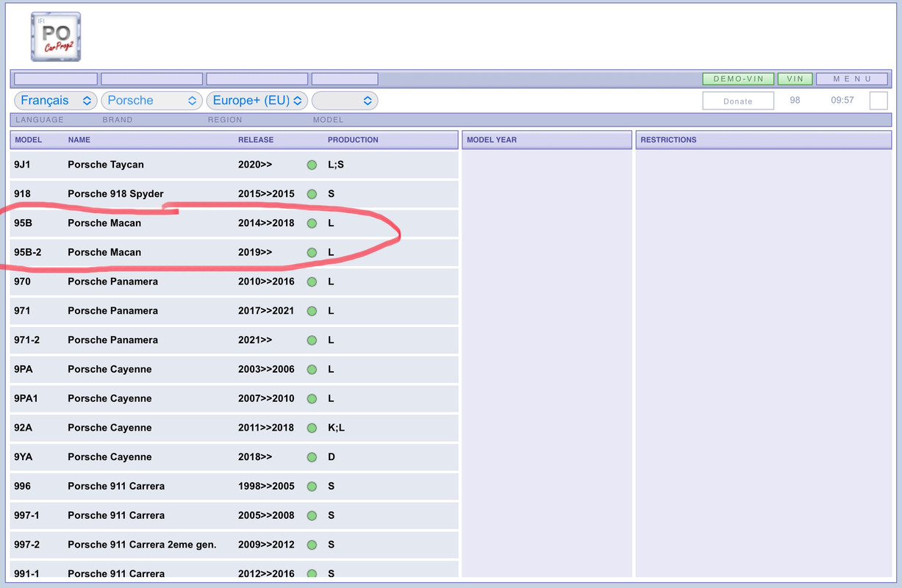Select model 970 Porsche Panamera
The width and height of the screenshot is (902, 588).
coord(235,282)
